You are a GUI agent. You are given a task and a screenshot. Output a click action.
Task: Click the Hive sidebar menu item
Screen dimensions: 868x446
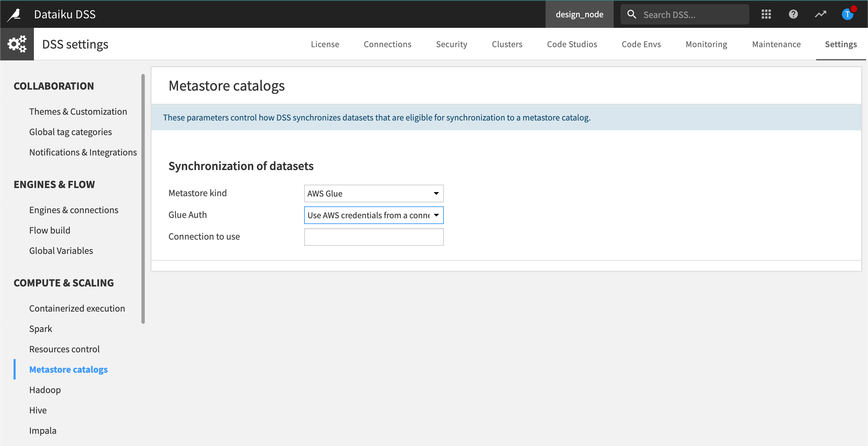(x=38, y=410)
